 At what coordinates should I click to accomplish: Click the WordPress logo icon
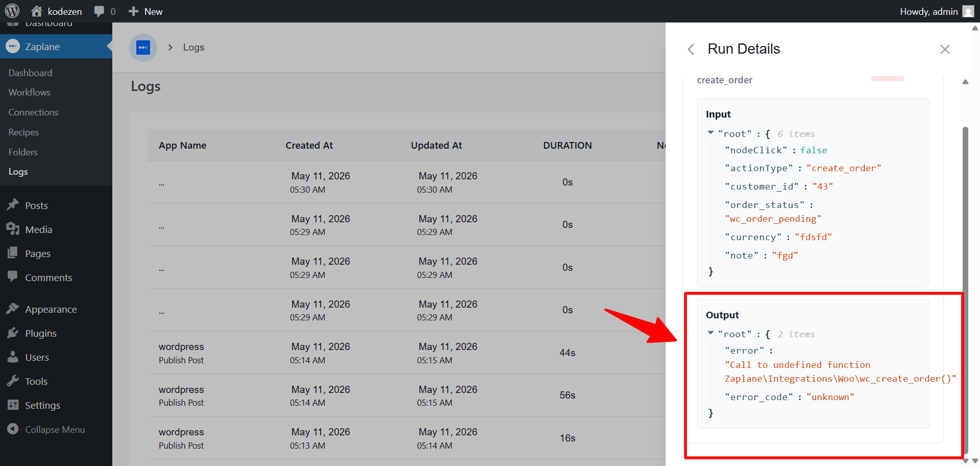click(x=12, y=11)
